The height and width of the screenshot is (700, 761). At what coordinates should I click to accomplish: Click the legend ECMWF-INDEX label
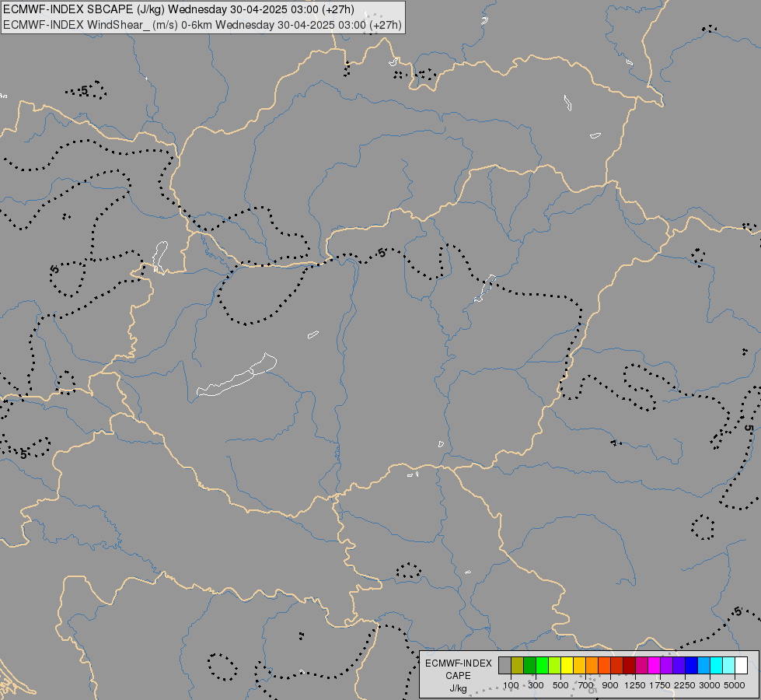pyautogui.click(x=459, y=663)
